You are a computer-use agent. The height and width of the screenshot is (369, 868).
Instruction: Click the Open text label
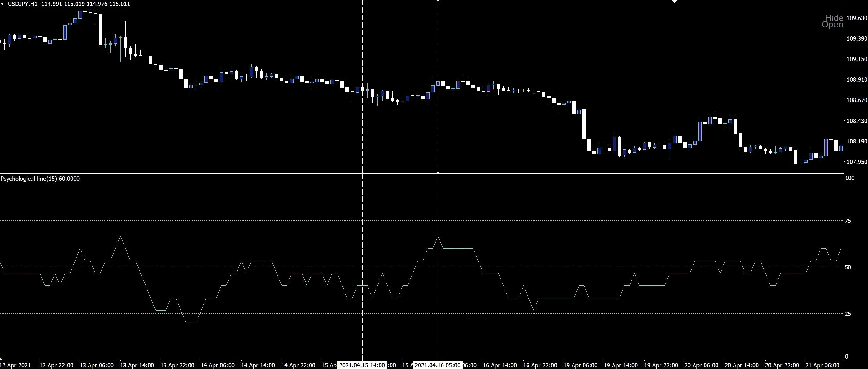(832, 25)
